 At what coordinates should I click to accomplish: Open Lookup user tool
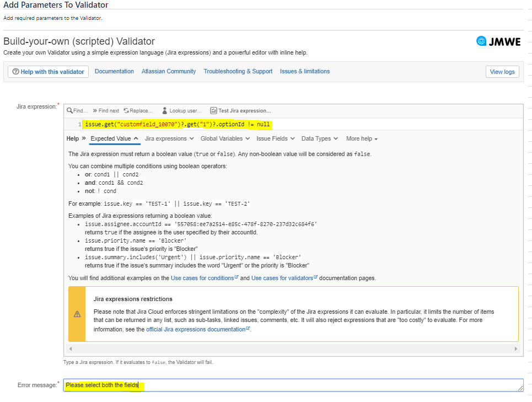(x=182, y=111)
